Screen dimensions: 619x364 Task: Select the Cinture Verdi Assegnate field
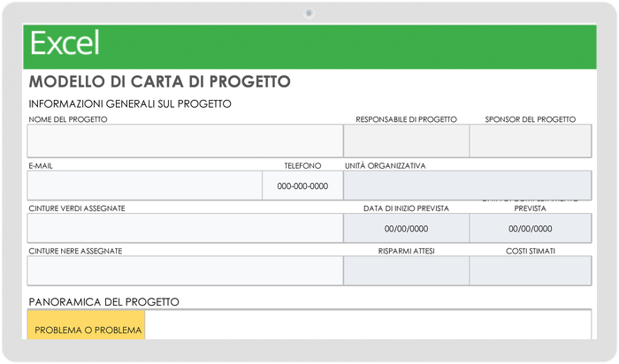point(185,228)
